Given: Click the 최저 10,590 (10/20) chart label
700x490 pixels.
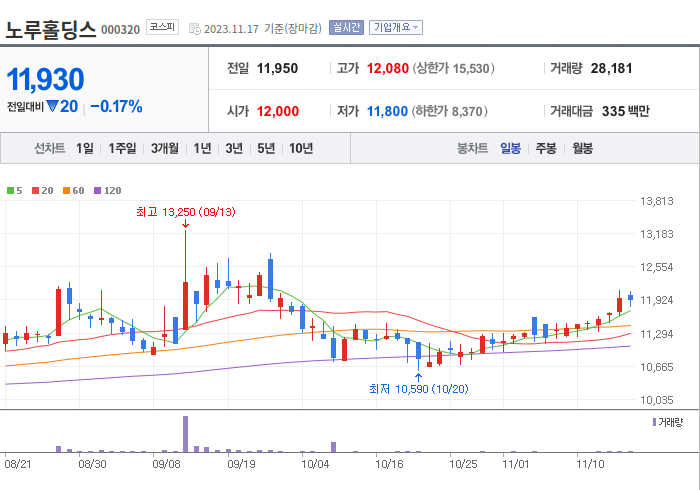Looking at the screenshot, I should pyautogui.click(x=419, y=389).
